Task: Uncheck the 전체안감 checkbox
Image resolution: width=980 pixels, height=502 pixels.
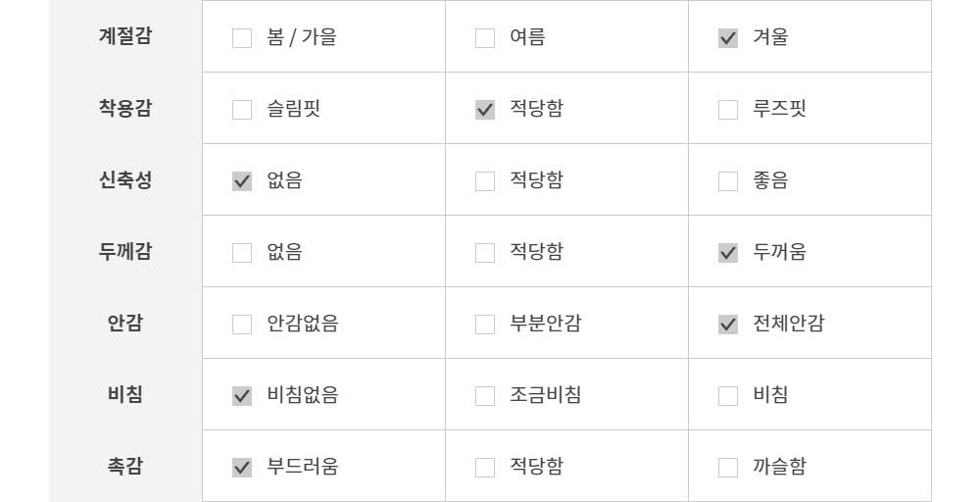Action: click(728, 325)
